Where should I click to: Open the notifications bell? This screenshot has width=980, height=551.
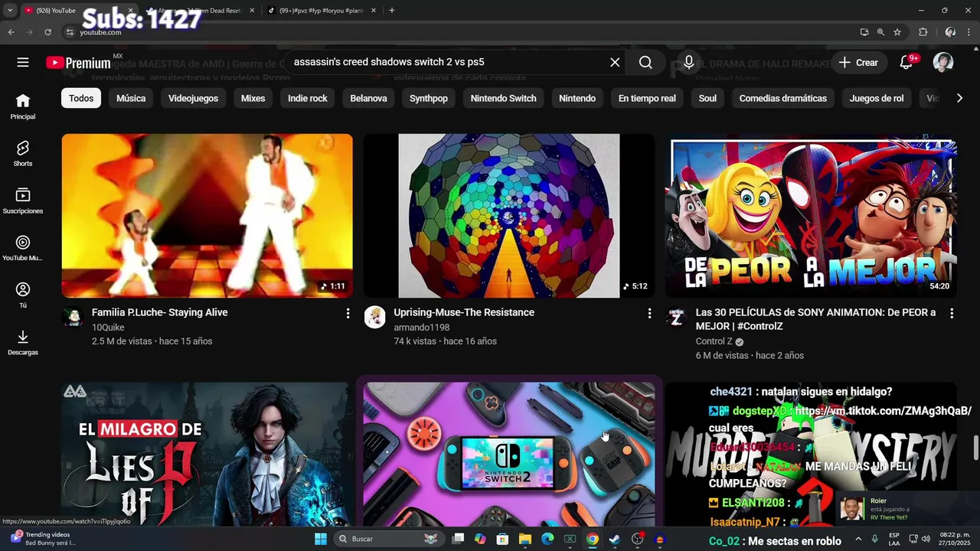coord(906,63)
